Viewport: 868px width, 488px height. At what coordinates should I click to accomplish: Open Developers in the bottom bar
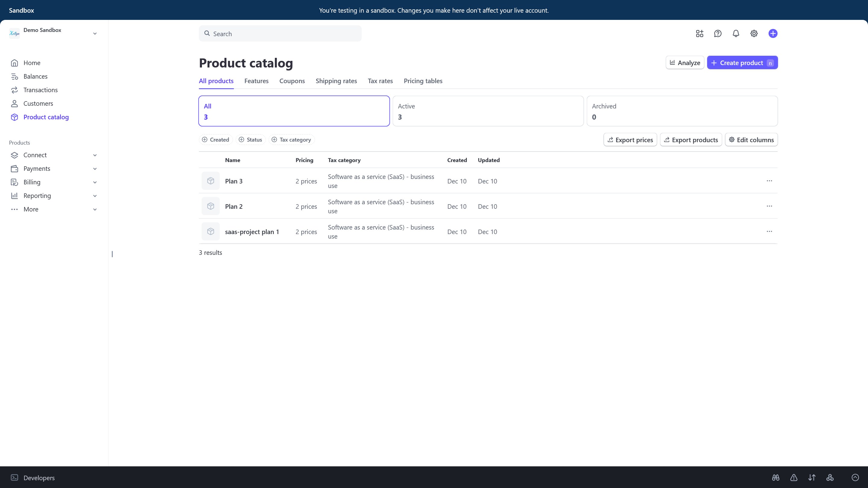coord(39,477)
